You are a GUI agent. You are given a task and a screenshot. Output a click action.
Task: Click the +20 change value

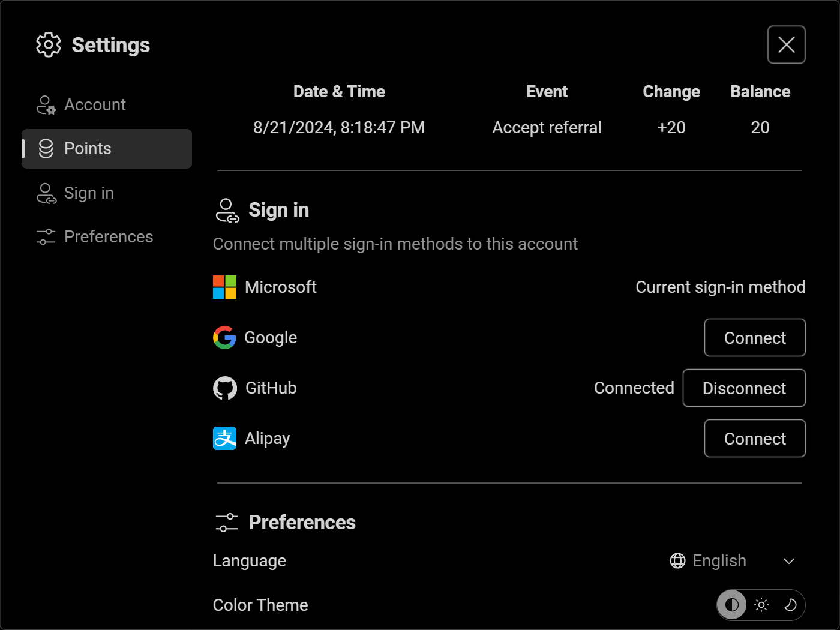(671, 128)
